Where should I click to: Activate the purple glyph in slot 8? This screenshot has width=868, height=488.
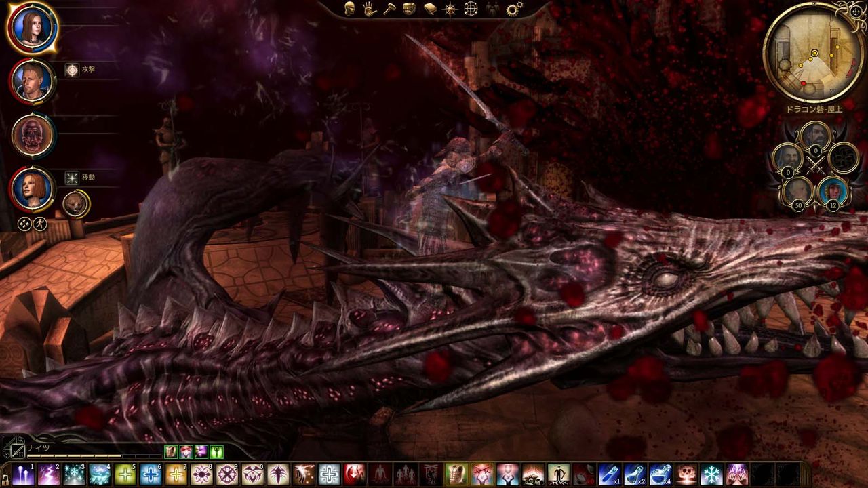pos(201,474)
